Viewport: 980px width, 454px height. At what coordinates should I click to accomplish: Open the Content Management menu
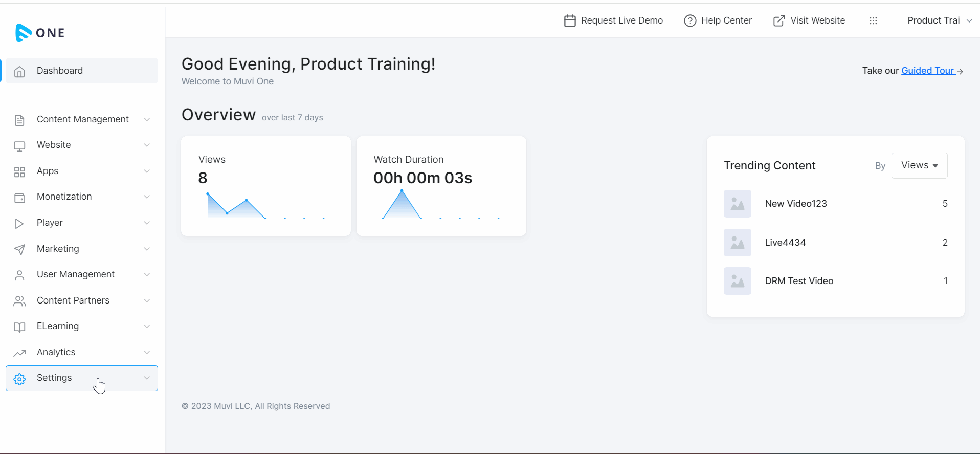(x=82, y=119)
